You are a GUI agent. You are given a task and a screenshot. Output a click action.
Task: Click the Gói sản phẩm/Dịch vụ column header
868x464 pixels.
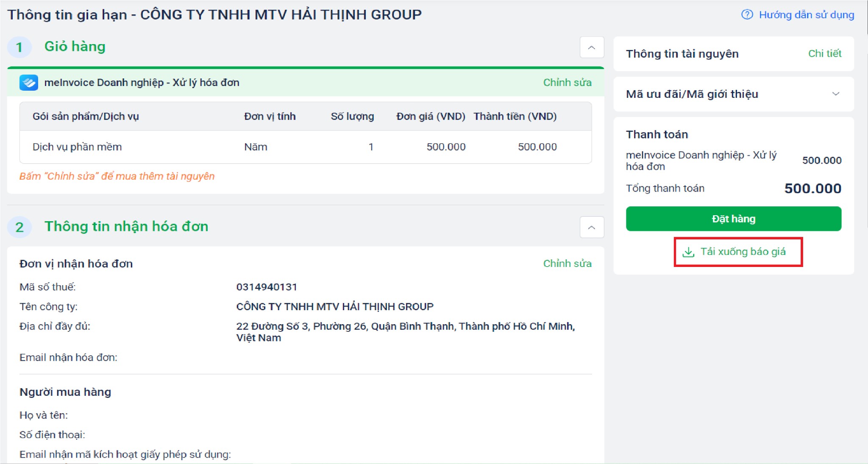pos(86,117)
